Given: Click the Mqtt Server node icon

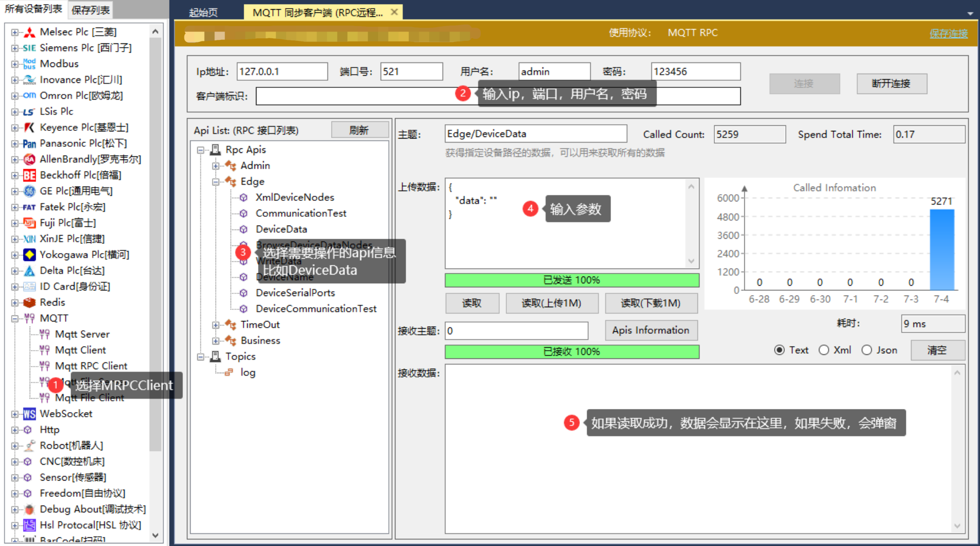Looking at the screenshot, I should (x=44, y=334).
